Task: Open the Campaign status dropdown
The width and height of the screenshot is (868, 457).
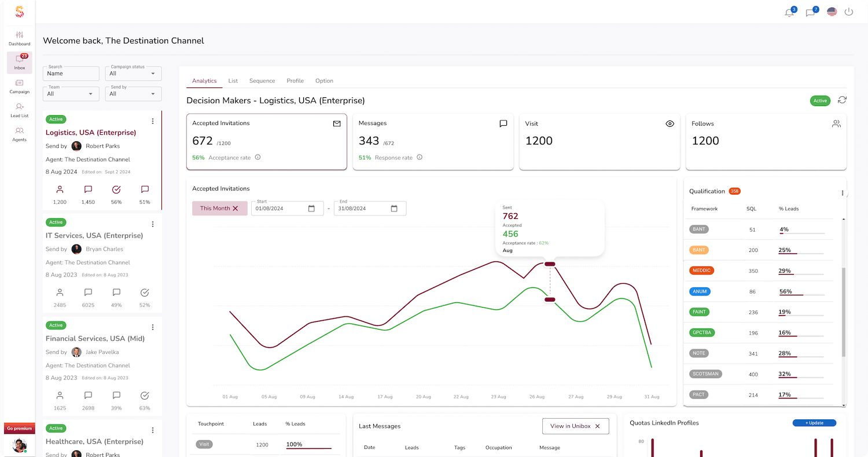Action: click(x=133, y=73)
